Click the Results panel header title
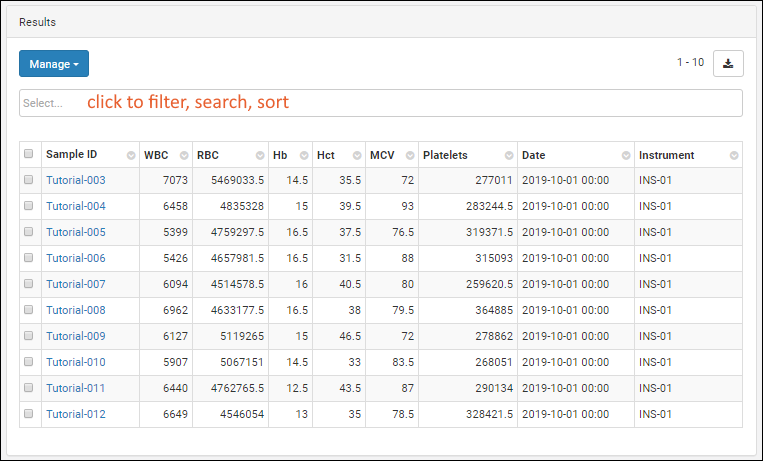This screenshot has height=461, width=763. point(38,21)
